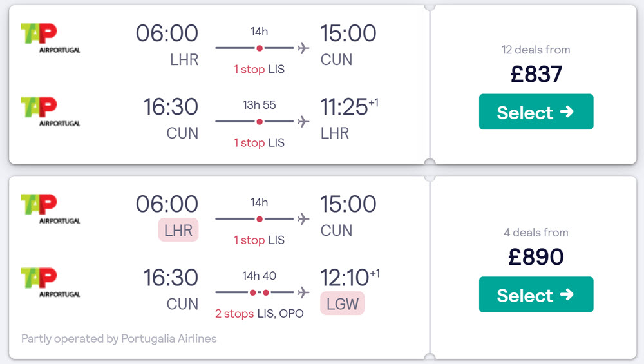The width and height of the screenshot is (644, 364).
Task: Click '12 deals from' text
Action: click(536, 50)
